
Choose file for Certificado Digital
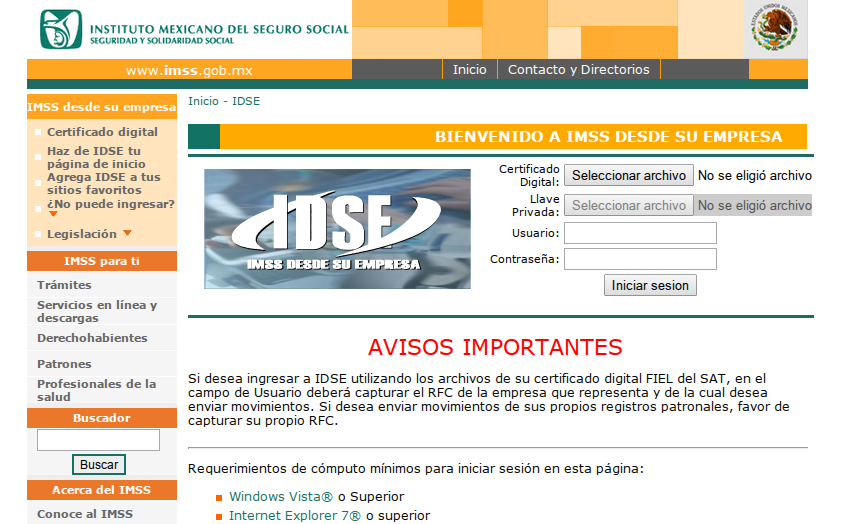click(629, 175)
